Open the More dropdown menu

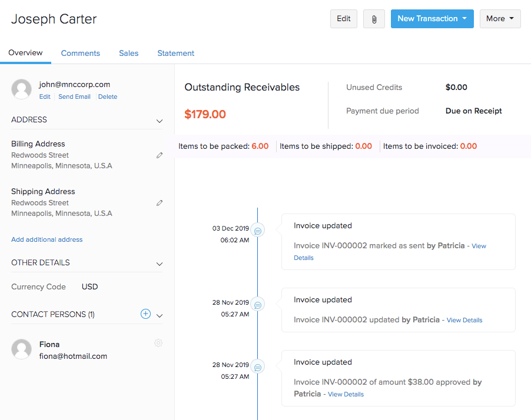pos(500,18)
